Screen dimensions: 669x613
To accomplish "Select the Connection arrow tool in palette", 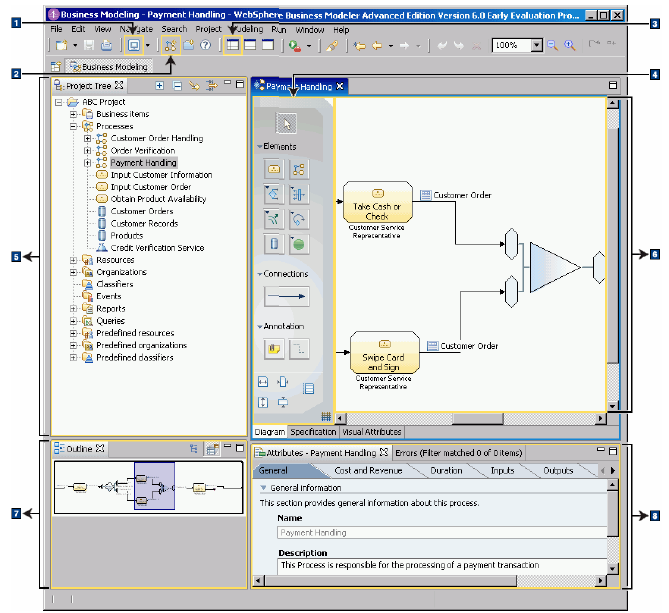I will coord(286,296).
